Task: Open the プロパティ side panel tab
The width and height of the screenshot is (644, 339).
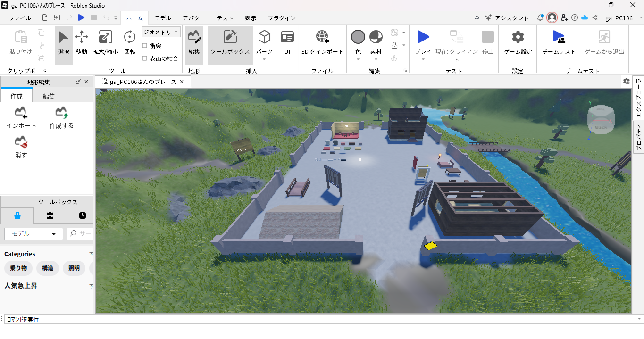Action: pos(638,137)
